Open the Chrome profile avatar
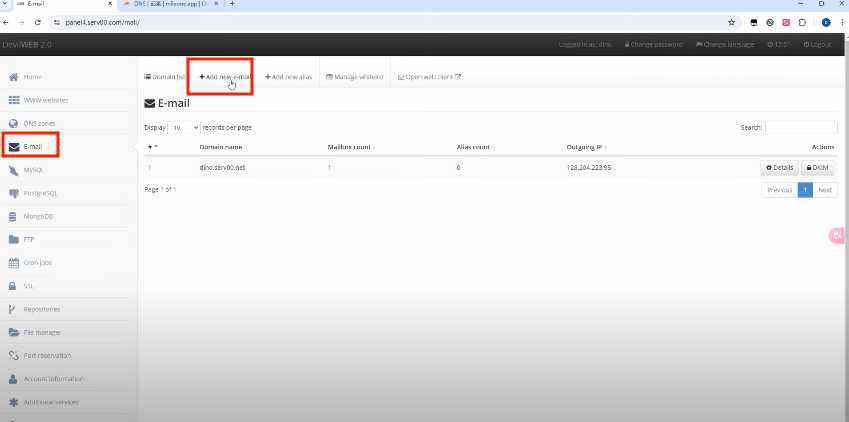This screenshot has width=849, height=422. 826,23
